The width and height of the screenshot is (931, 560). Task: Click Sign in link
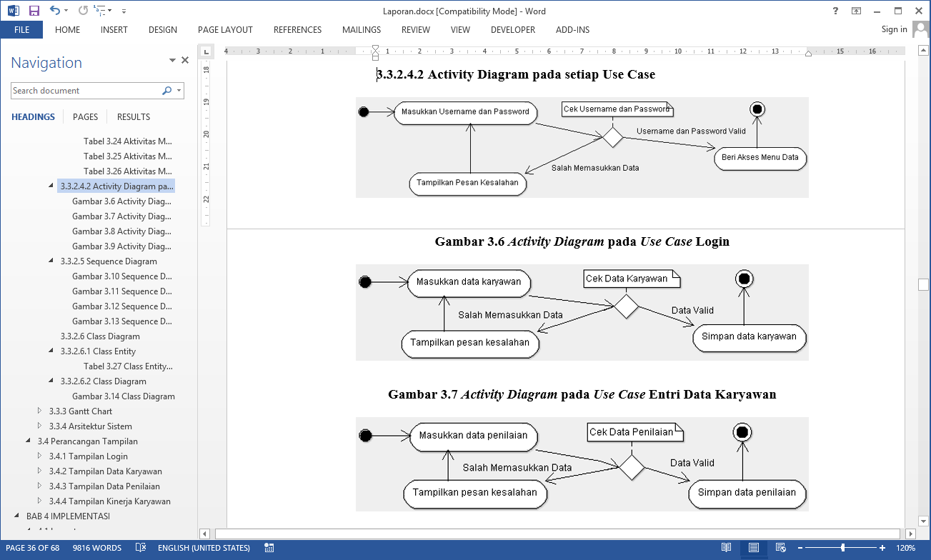click(x=894, y=29)
